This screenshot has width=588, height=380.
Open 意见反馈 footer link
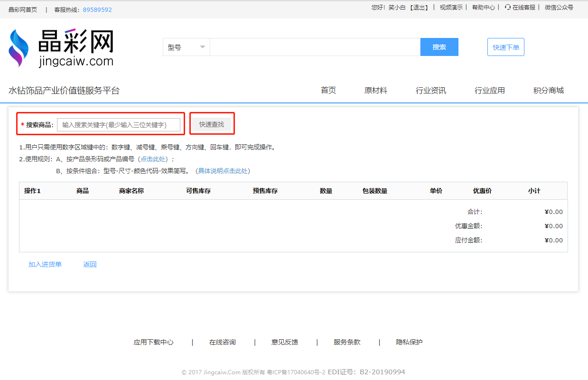coord(285,342)
